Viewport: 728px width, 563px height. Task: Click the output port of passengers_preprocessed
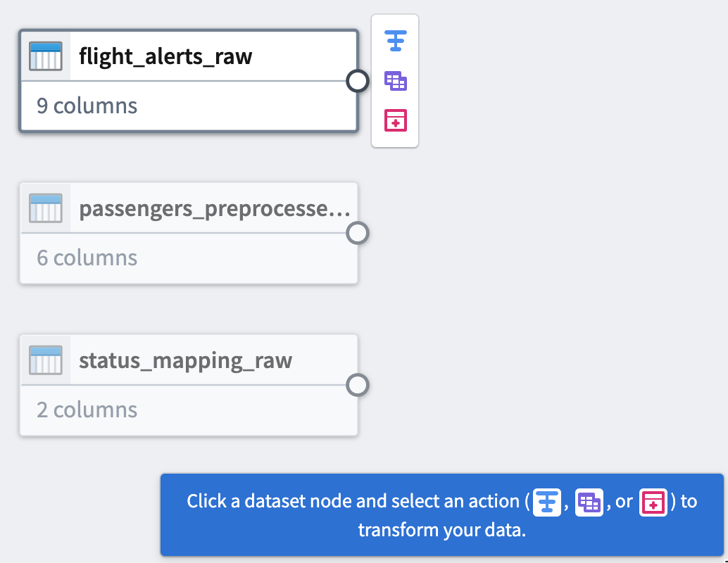(x=358, y=233)
